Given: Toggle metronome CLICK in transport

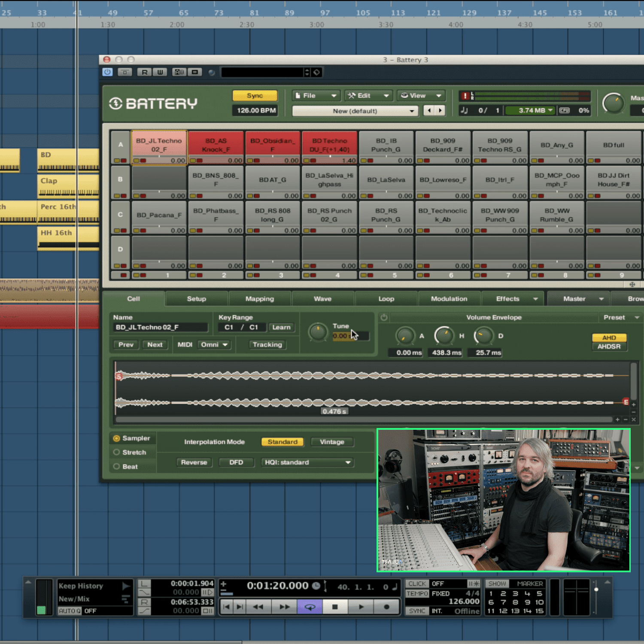Looking at the screenshot, I should (417, 584).
